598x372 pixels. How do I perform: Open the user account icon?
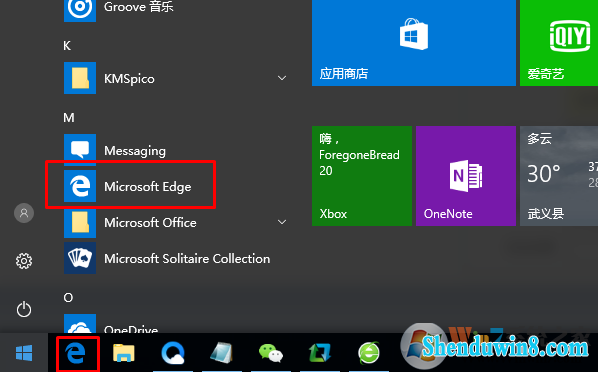click(x=24, y=213)
